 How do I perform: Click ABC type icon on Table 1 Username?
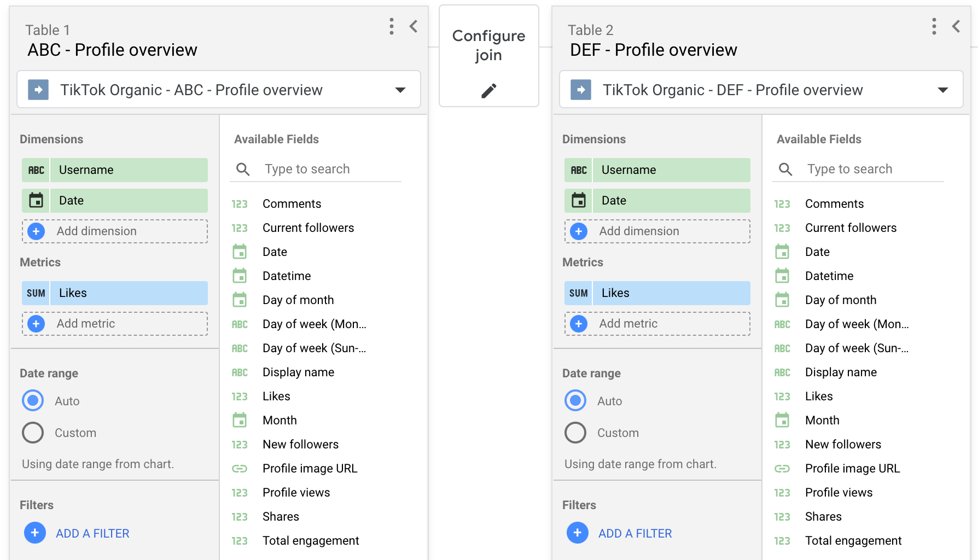[x=36, y=170]
